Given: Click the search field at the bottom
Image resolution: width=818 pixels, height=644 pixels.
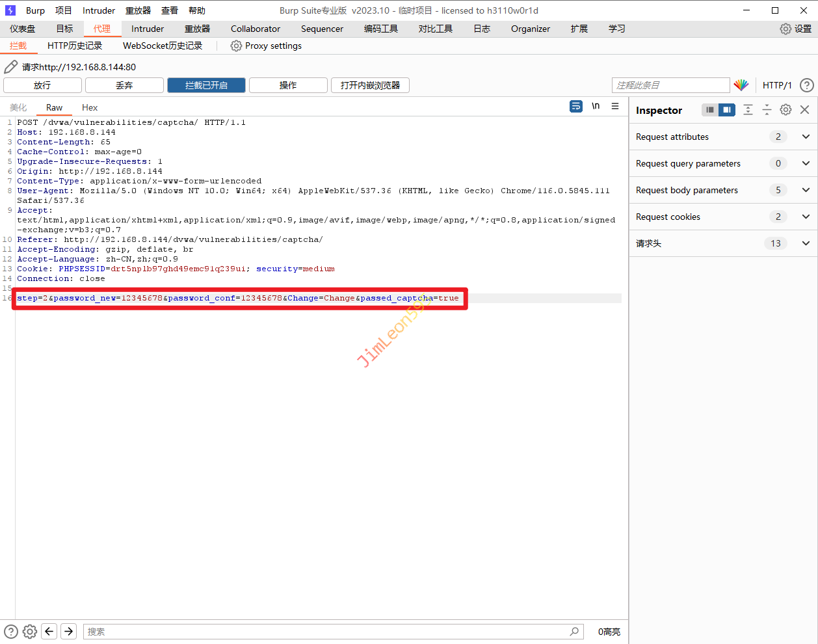Looking at the screenshot, I should (x=325, y=632).
